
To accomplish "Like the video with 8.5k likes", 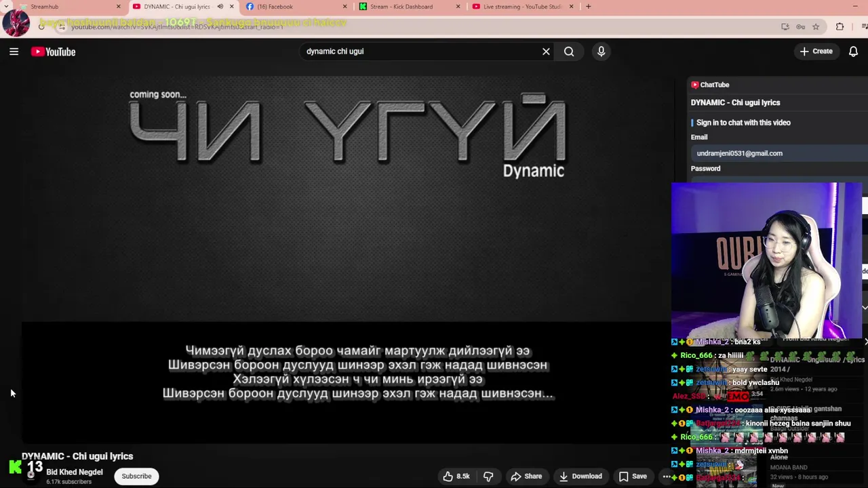I will pos(456,476).
